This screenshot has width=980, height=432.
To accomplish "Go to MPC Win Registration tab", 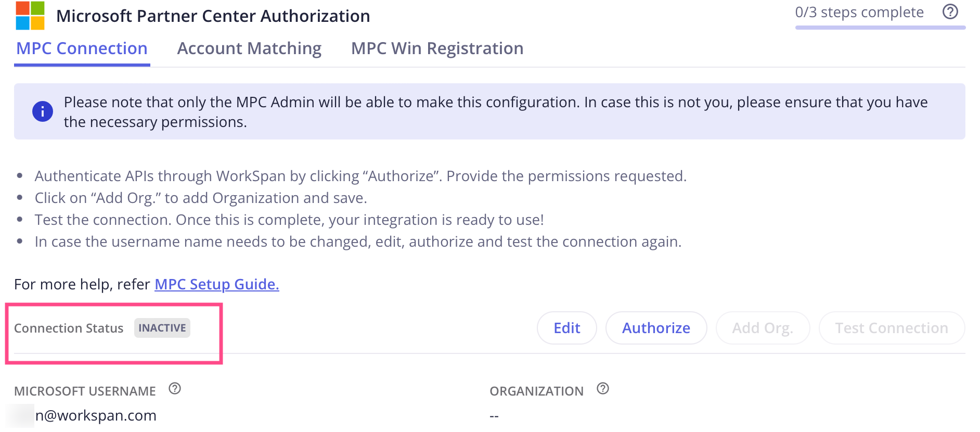I will (x=437, y=48).
